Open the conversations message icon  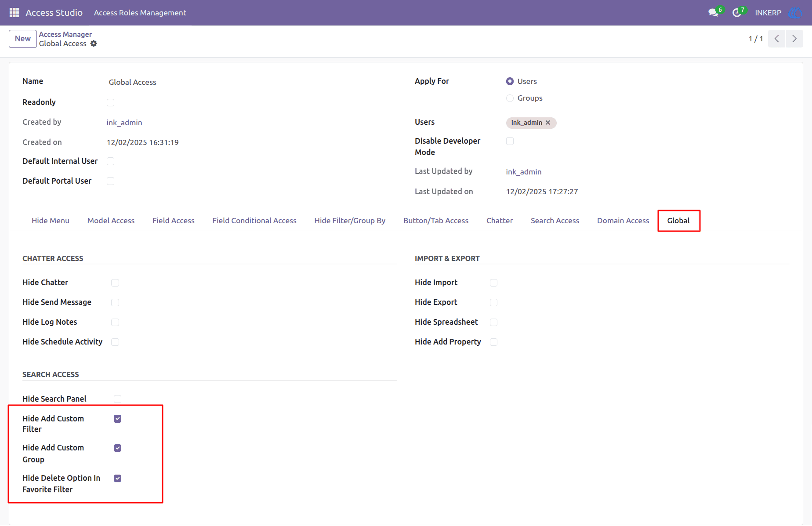[714, 13]
